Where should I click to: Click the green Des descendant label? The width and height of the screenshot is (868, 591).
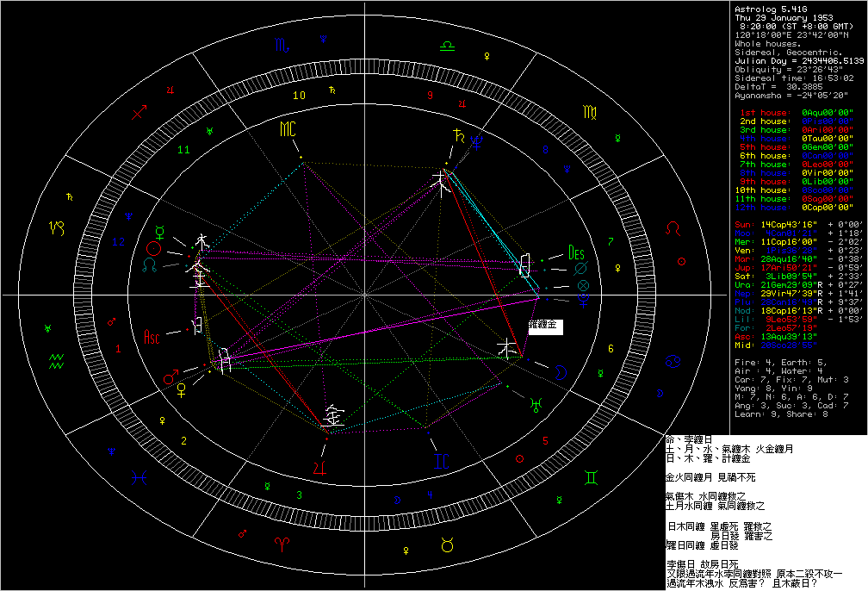tap(576, 253)
